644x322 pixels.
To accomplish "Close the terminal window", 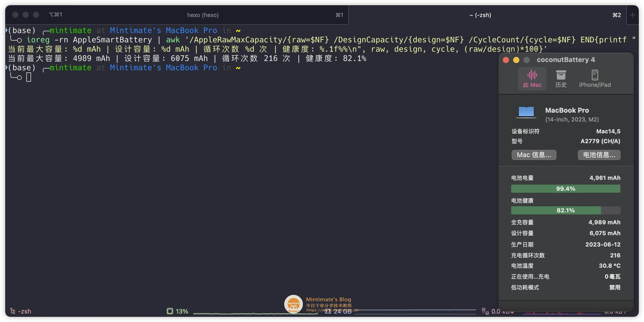I will (x=15, y=15).
